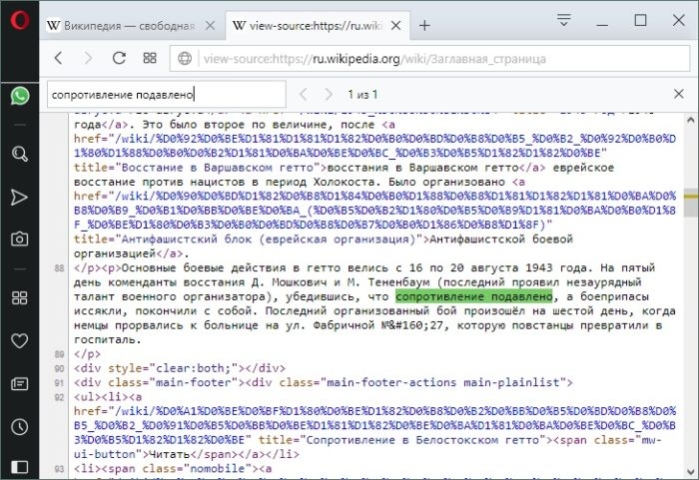The height and width of the screenshot is (480, 699).
Task: Go forward with the disabled arrow
Action: click(88, 58)
